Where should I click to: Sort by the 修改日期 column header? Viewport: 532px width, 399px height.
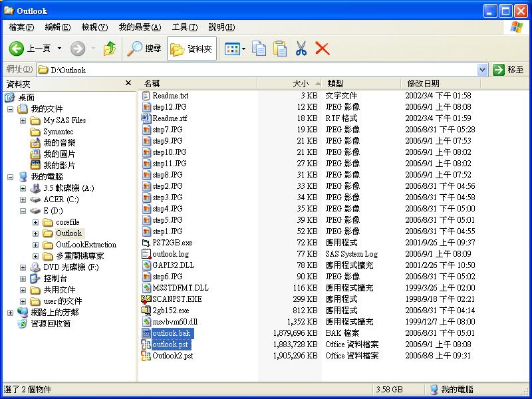click(x=440, y=84)
